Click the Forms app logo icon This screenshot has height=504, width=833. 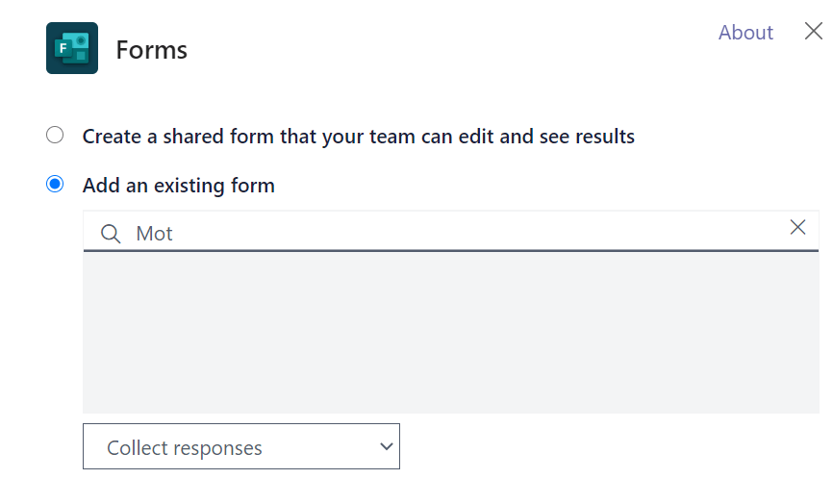tap(72, 48)
